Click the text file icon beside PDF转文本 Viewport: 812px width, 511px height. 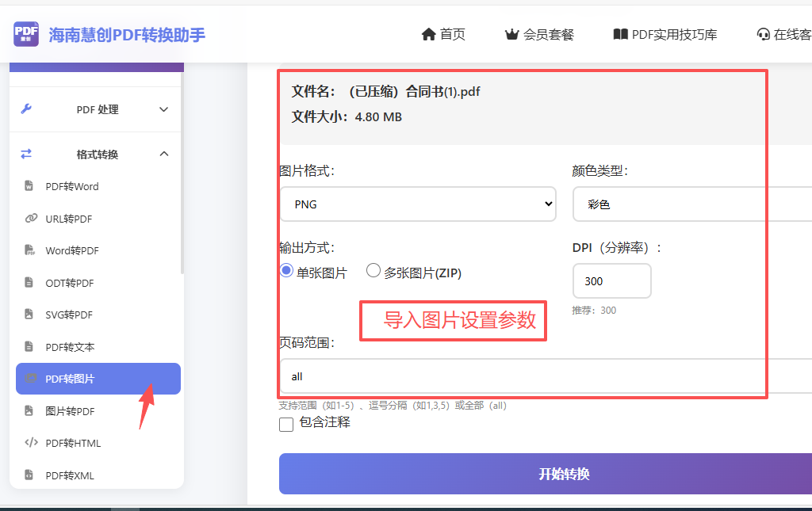point(29,346)
